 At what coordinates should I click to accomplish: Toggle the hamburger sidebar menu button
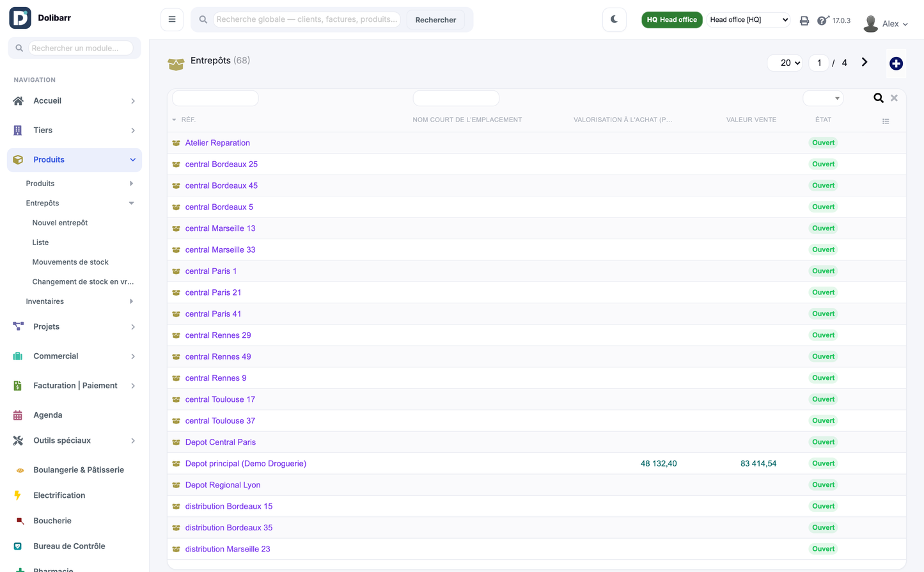172,19
